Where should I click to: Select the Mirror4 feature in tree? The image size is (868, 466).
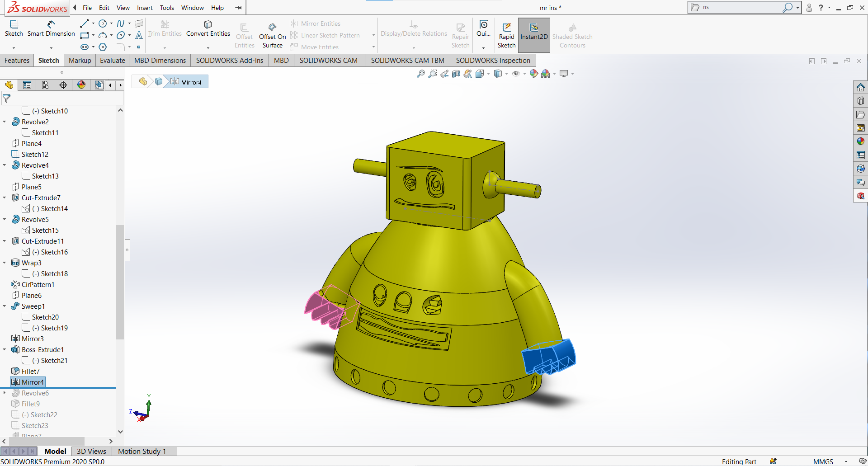click(28, 382)
